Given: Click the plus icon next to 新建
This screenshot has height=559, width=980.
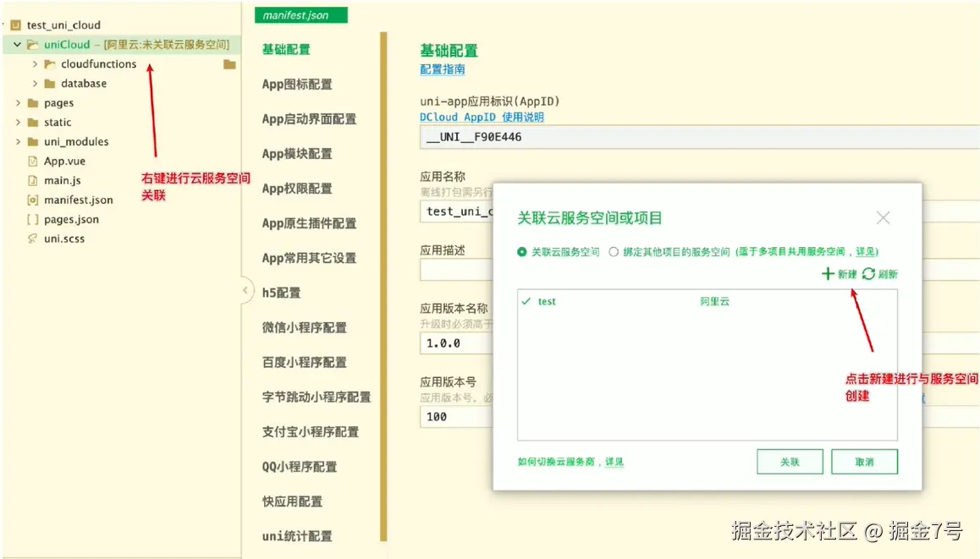Looking at the screenshot, I should [828, 273].
